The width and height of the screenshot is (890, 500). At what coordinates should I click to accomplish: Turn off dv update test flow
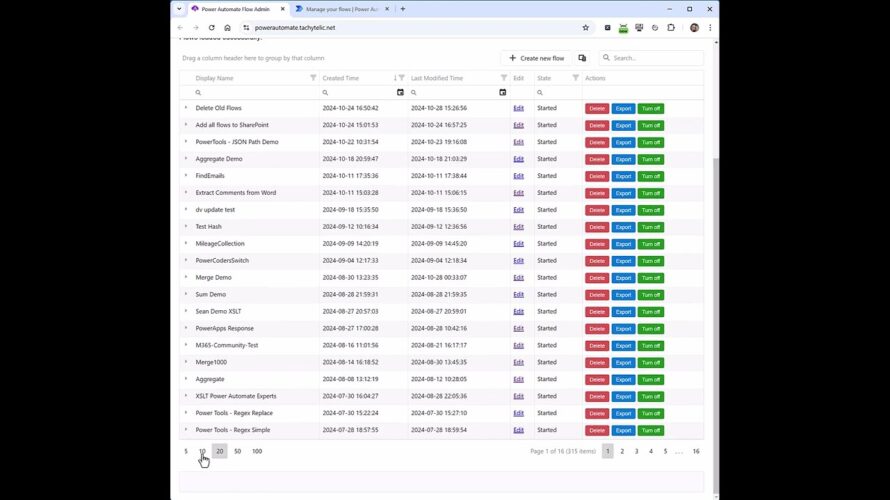click(x=650, y=210)
